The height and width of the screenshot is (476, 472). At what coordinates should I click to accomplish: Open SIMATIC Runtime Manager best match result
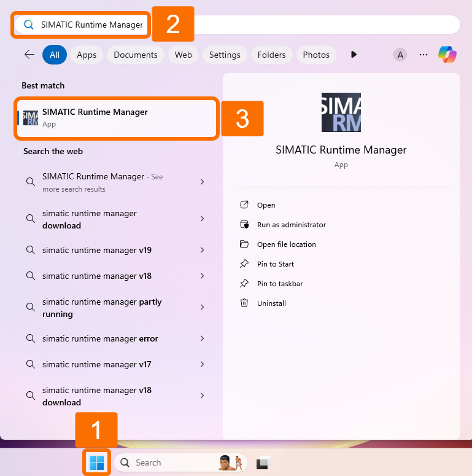tap(117, 119)
